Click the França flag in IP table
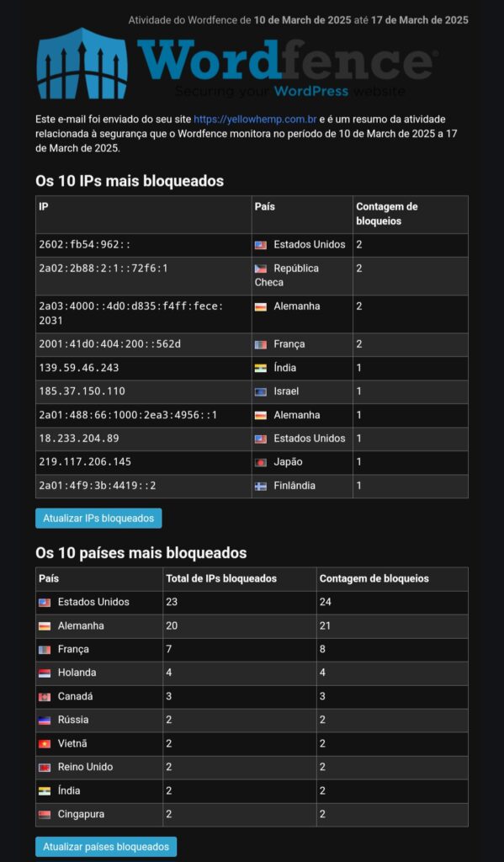504x862 pixels. pos(261,344)
